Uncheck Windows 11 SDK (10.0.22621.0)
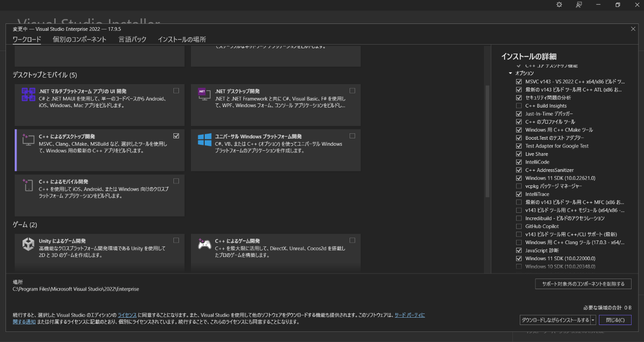 [519, 178]
